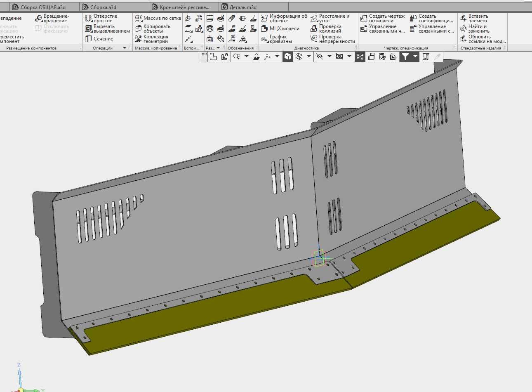532x392 pixels.
Task: Click Create drawing from model (Создать чертеж)
Action: tap(382, 18)
